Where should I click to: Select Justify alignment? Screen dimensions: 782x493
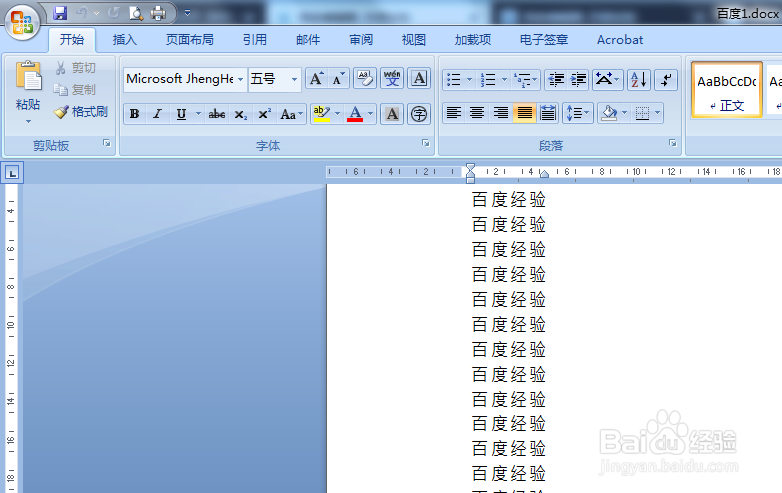524,114
